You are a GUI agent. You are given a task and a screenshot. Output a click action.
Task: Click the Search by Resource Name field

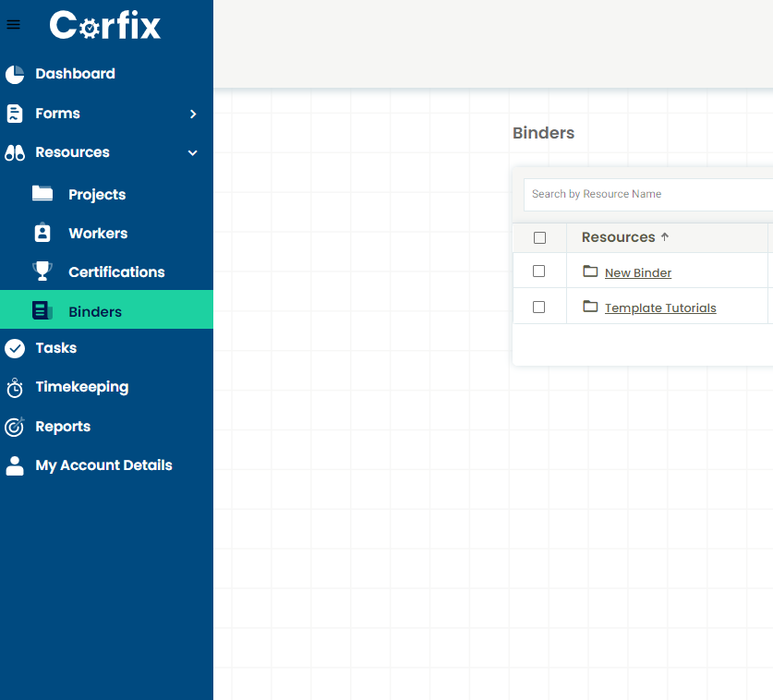point(646,194)
